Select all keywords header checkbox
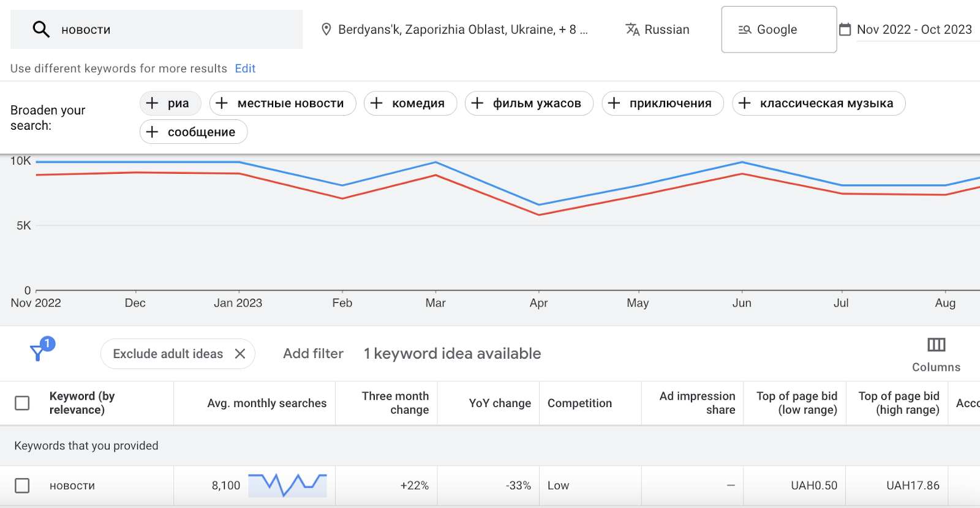 (22, 403)
